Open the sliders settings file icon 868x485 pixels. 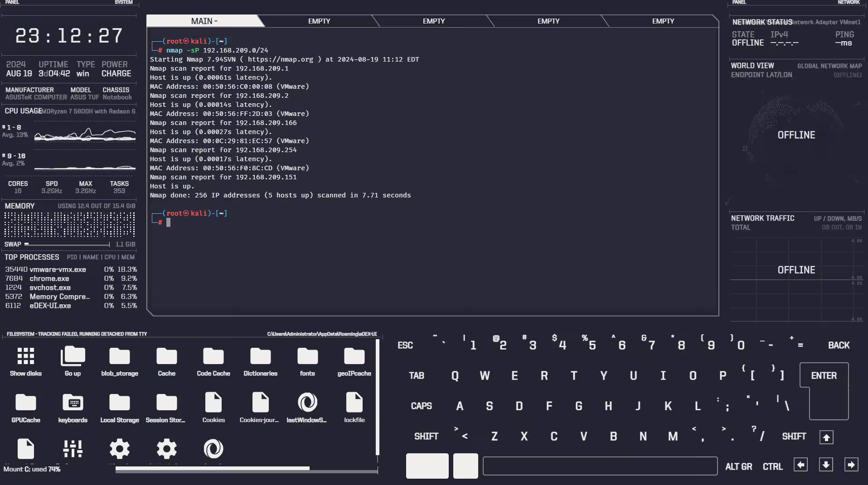pos(73,449)
